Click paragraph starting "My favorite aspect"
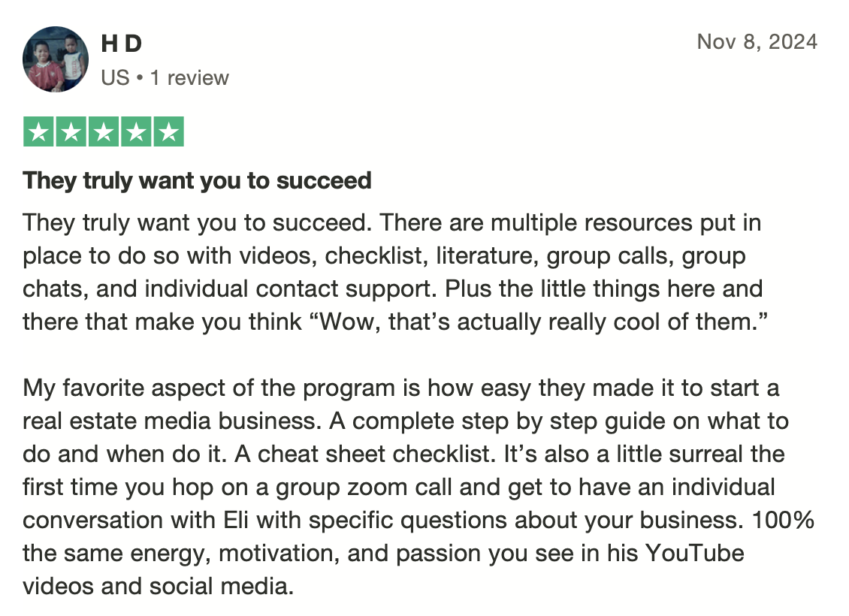The width and height of the screenshot is (849, 616). (x=418, y=488)
